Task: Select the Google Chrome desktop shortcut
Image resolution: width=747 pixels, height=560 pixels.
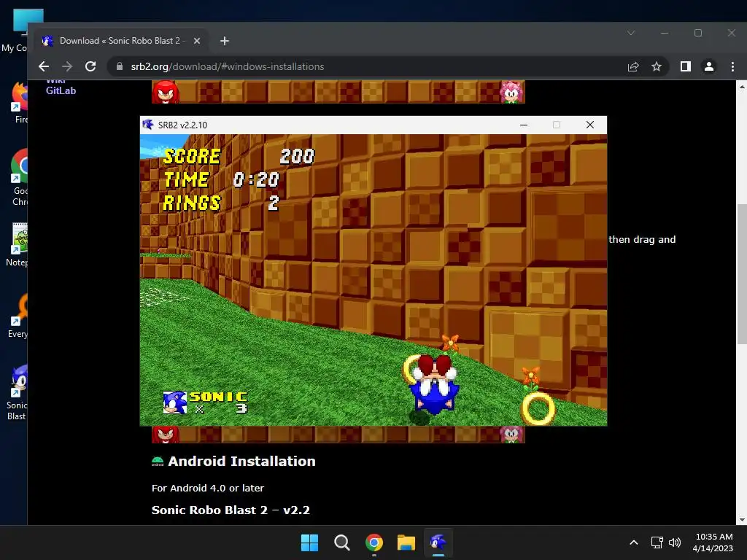Action: tap(20, 177)
